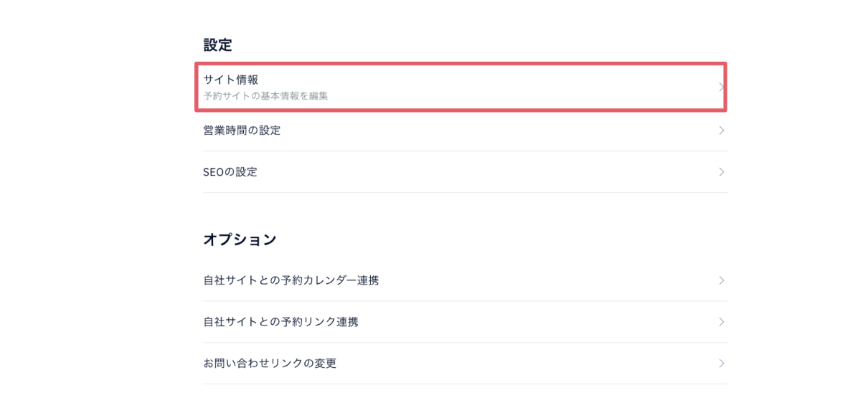
Task: Go to the SEOの設定 label
Action: (230, 172)
